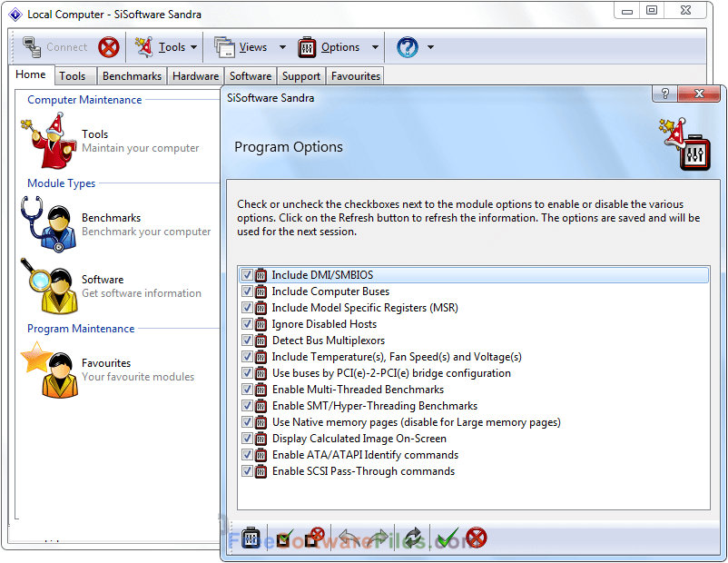
Task: Toggle Enable ATA/ATAPI Identify commands checkbox
Action: (247, 455)
